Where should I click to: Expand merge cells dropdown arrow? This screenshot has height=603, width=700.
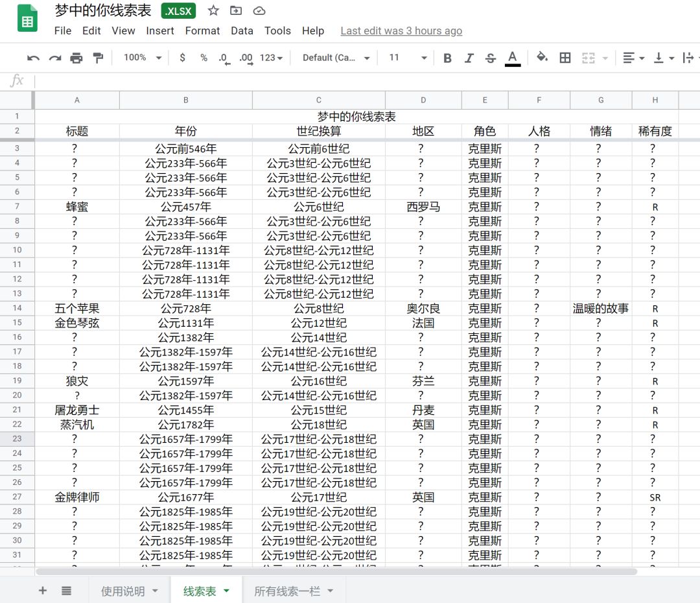click(x=605, y=58)
